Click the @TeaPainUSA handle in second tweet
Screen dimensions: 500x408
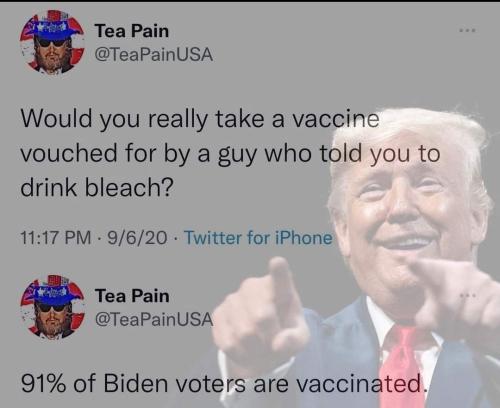(154, 319)
